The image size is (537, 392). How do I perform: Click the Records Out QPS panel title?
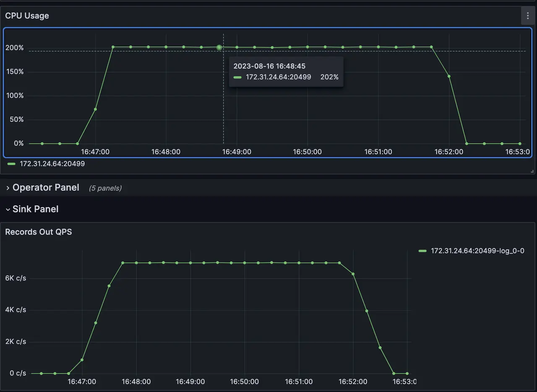click(x=38, y=232)
